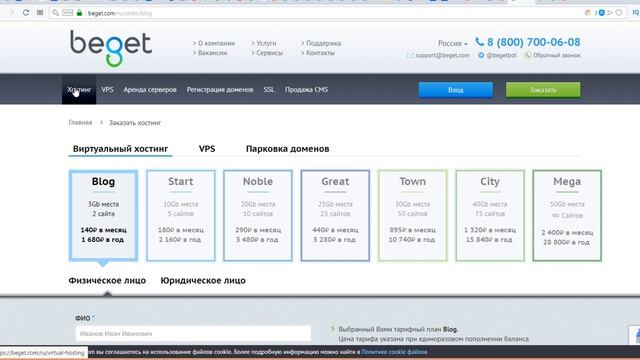Go to Главная breadcrumb

click(x=80, y=122)
